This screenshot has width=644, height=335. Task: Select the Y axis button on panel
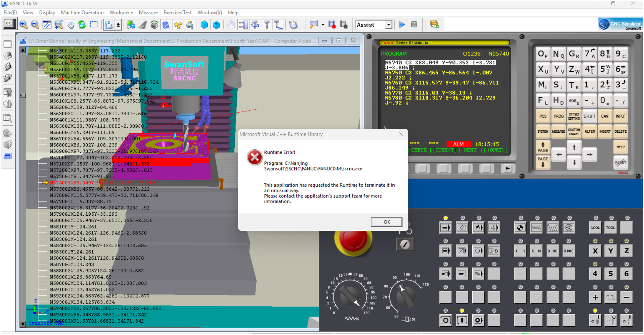(x=611, y=251)
